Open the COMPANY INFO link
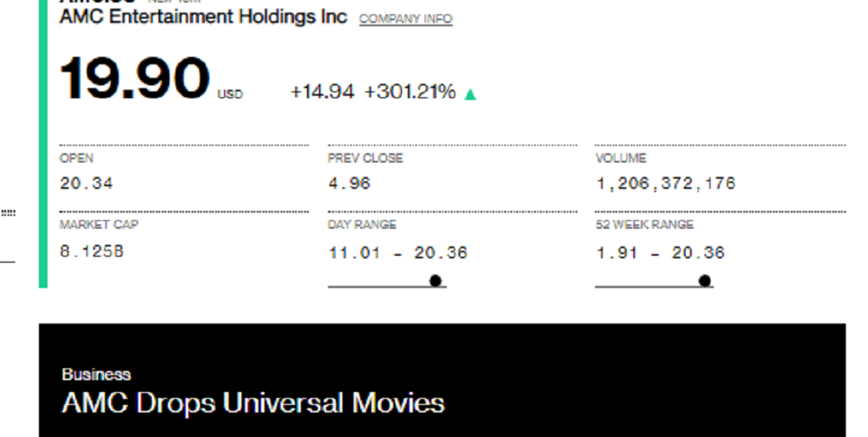Viewport: 868px width, 437px height. click(x=406, y=19)
